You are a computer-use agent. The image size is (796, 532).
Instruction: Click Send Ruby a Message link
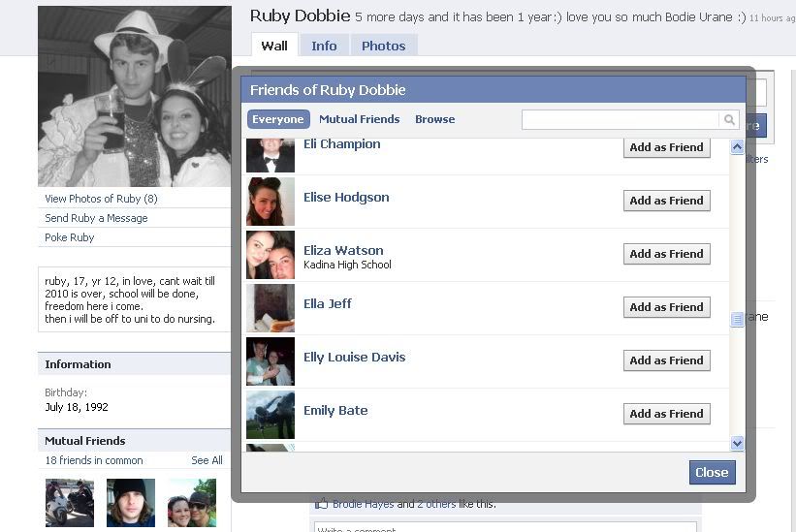coord(96,218)
